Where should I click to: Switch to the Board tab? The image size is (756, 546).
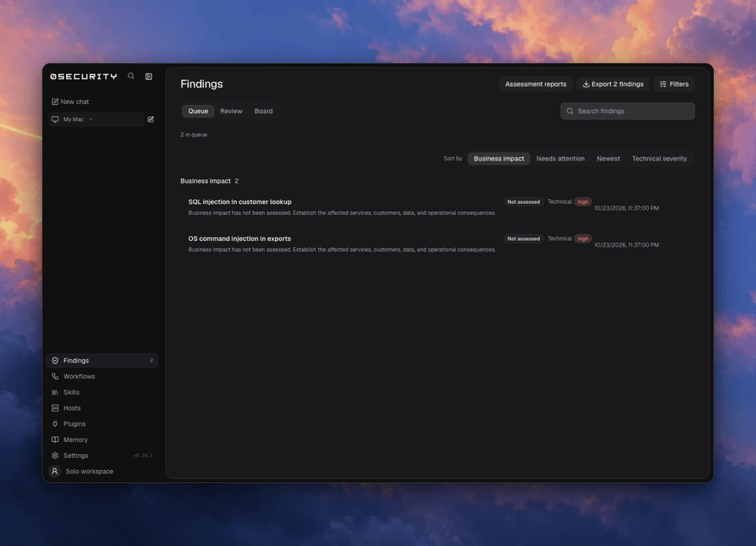pos(264,111)
